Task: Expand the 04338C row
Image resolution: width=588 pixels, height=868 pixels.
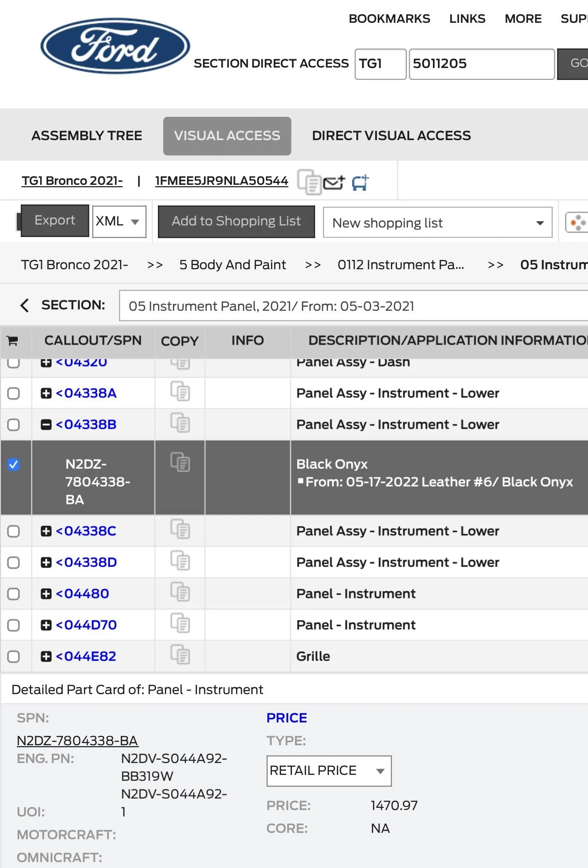Action: click(46, 531)
